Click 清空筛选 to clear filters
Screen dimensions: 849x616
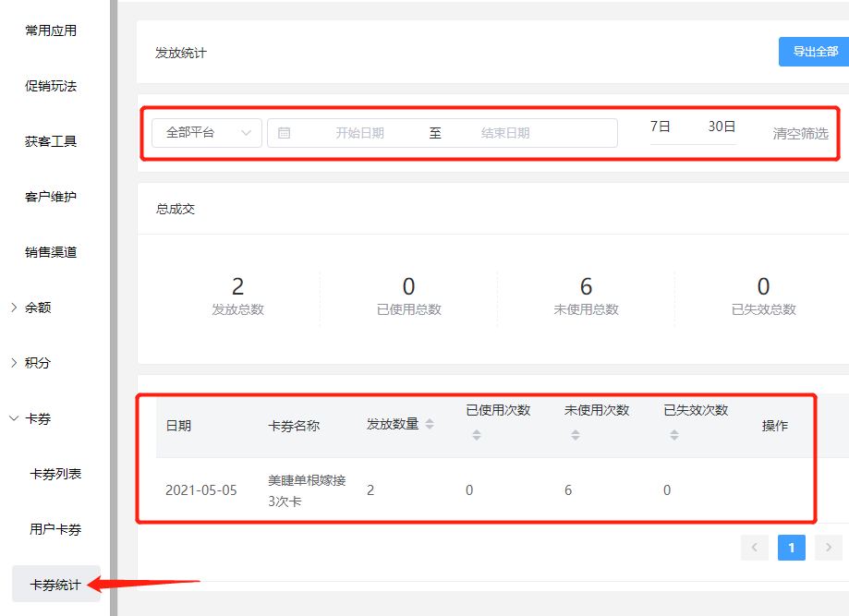coord(800,134)
